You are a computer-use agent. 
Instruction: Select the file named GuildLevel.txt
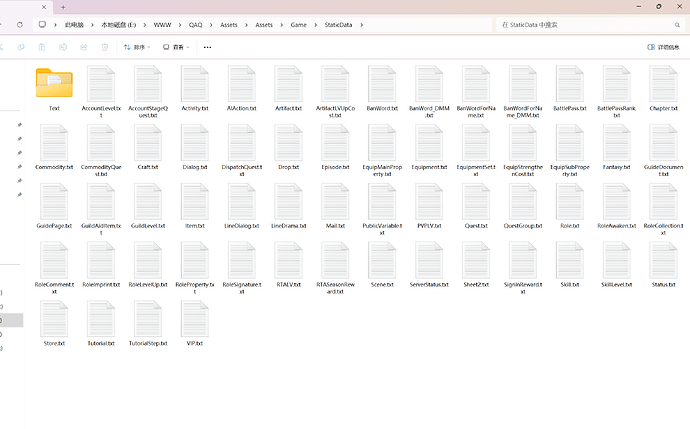(x=148, y=206)
